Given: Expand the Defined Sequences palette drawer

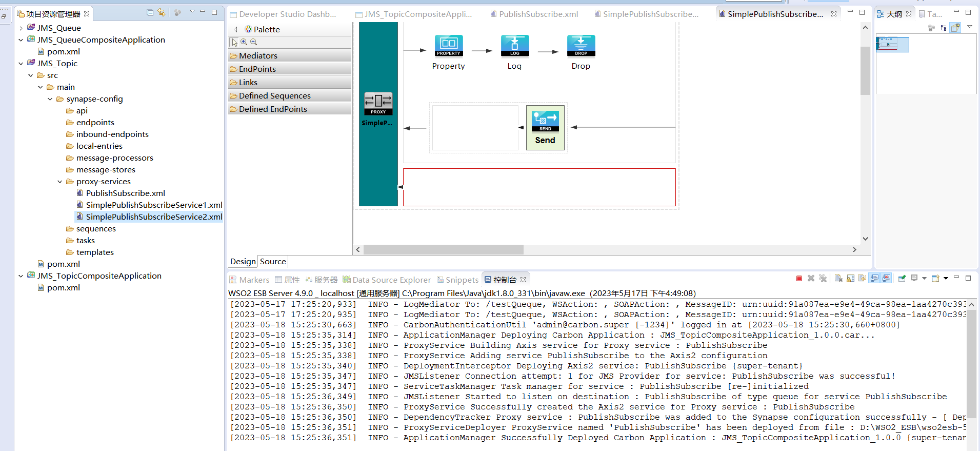Looking at the screenshot, I should click(290, 95).
